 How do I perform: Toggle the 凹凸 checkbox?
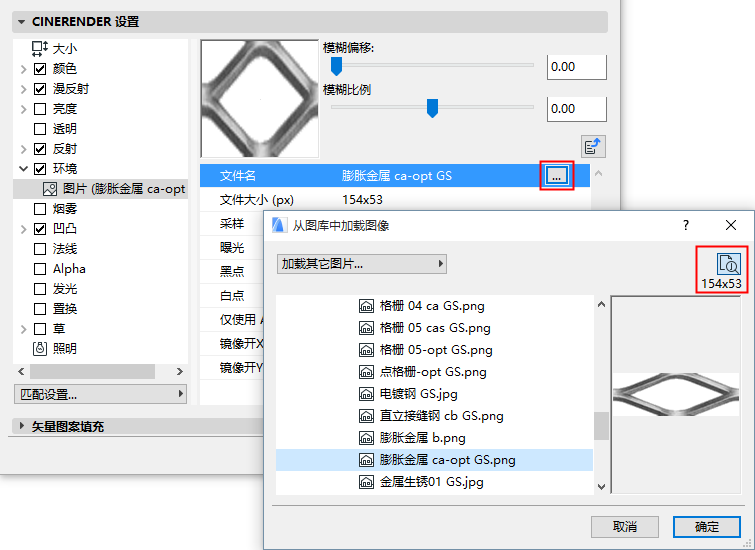(x=40, y=229)
